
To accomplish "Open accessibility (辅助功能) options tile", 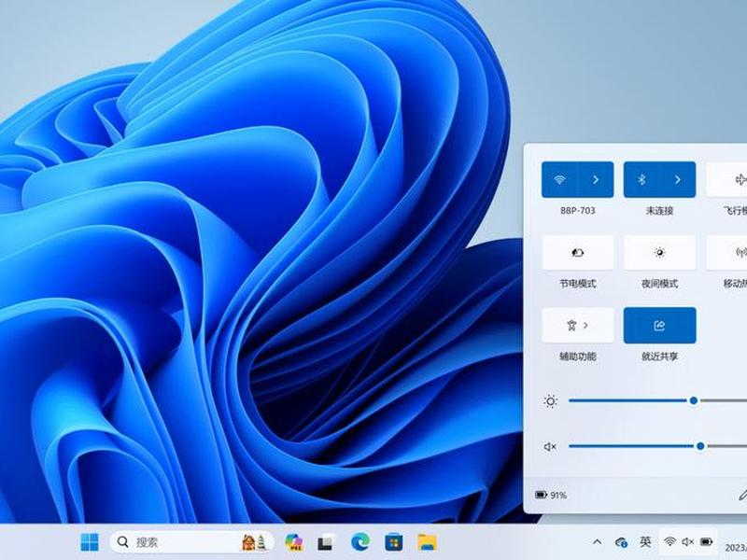I will (x=577, y=325).
